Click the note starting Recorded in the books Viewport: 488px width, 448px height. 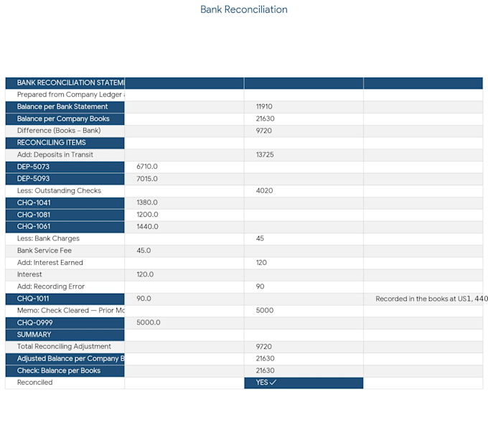(x=431, y=299)
